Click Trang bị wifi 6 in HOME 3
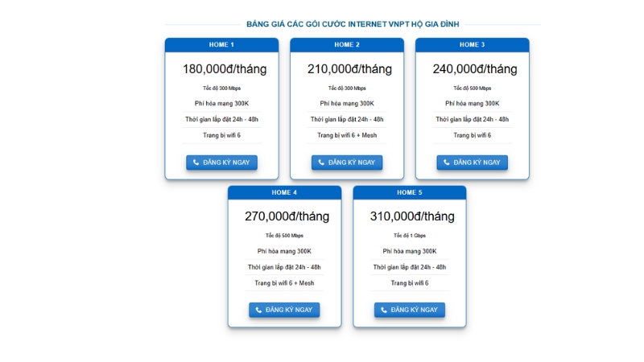This screenshot has width=644, height=362. [x=473, y=135]
